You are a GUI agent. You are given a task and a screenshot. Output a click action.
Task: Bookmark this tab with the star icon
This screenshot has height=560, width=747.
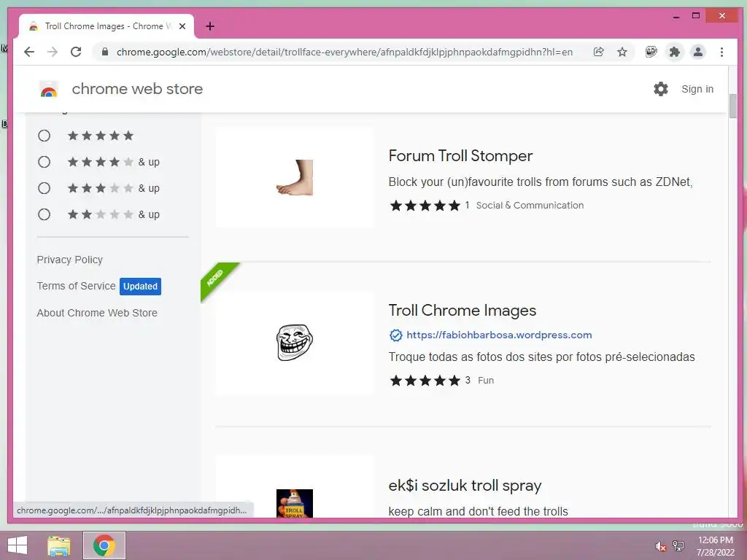point(622,52)
